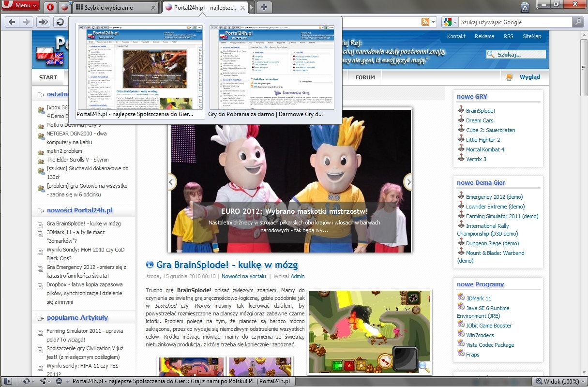Image resolution: width=588 pixels, height=387 pixels.
Task: Open Dropbox łatwa kopia zapasowa news link
Action: tap(85, 293)
